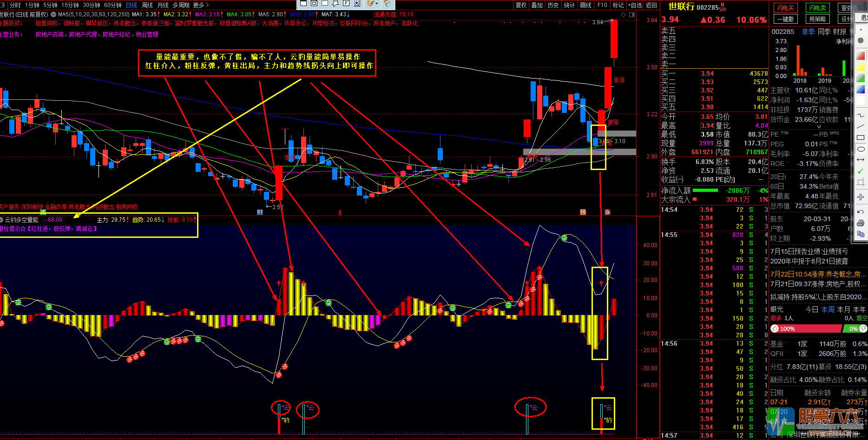The height and width of the screenshot is (440, 868).
Task: Click the save-down arrow icon
Action: 357,3
